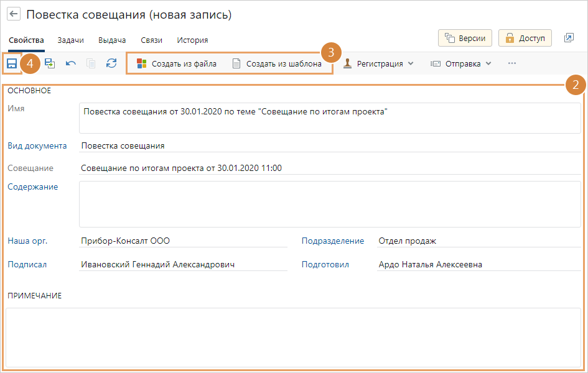This screenshot has height=373, width=588.
Task: Click into the Содержание text field
Action: tap(330, 204)
